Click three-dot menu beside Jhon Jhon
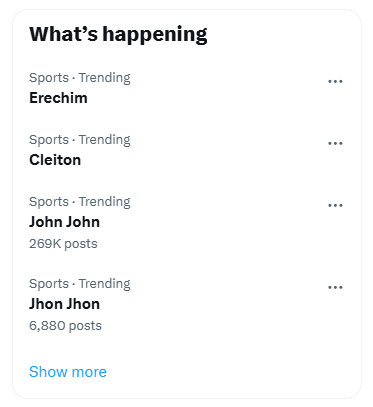The width and height of the screenshot is (373, 407). tap(335, 287)
